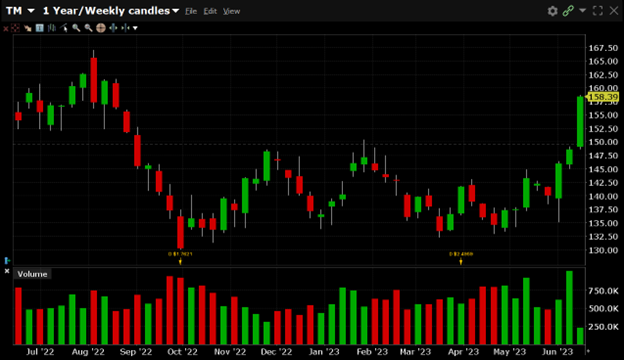Click the plus icon at time axis end
Image resolution: width=624 pixels, height=360 pixels.
[x=588, y=351]
